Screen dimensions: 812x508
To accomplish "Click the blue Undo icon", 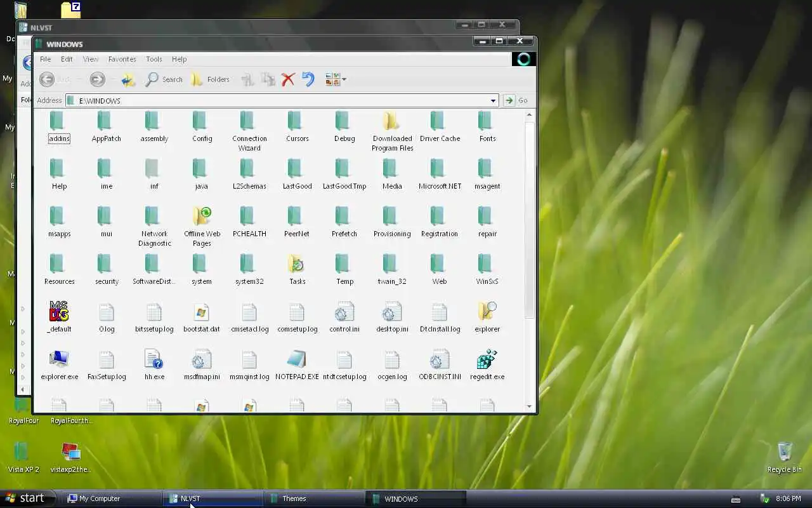I will (308, 79).
